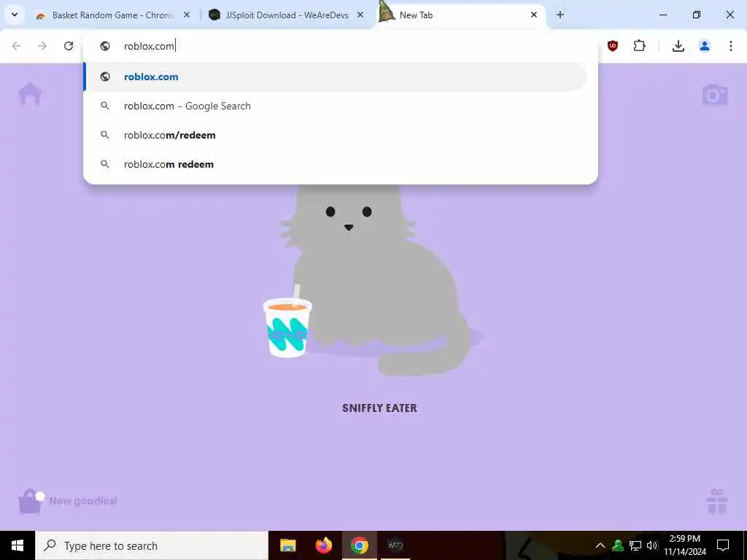The height and width of the screenshot is (560, 747).
Task: Open the Chrome profile avatar
Action: tap(705, 46)
